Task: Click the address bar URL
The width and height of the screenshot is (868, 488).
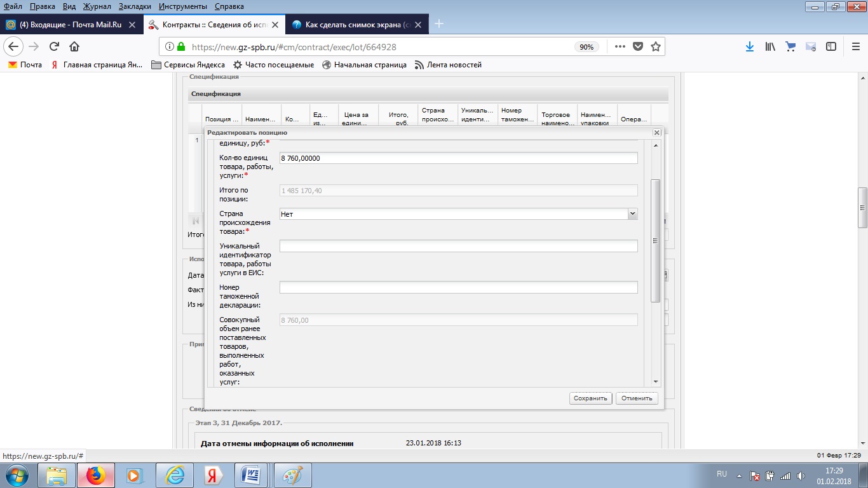Action: click(x=295, y=47)
